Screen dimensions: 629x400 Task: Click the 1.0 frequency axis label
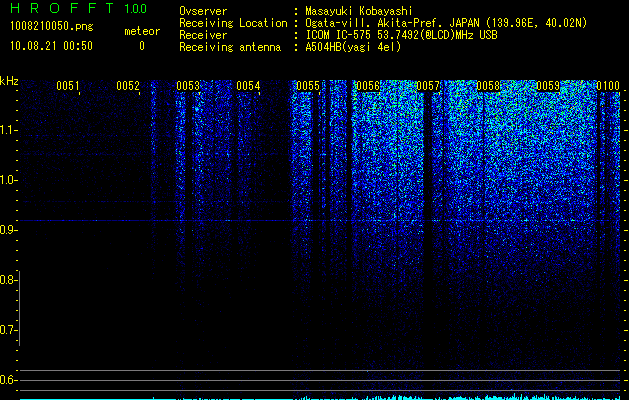(9, 180)
